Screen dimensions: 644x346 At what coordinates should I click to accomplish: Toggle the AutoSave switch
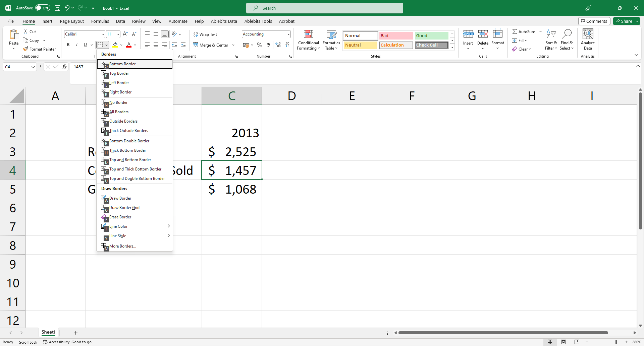43,8
